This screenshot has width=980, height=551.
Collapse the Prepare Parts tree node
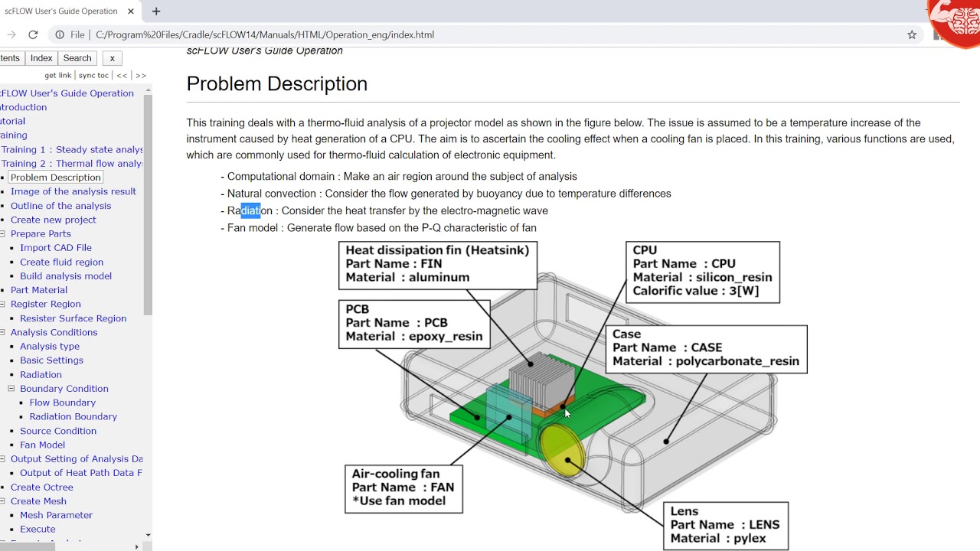coord(3,233)
